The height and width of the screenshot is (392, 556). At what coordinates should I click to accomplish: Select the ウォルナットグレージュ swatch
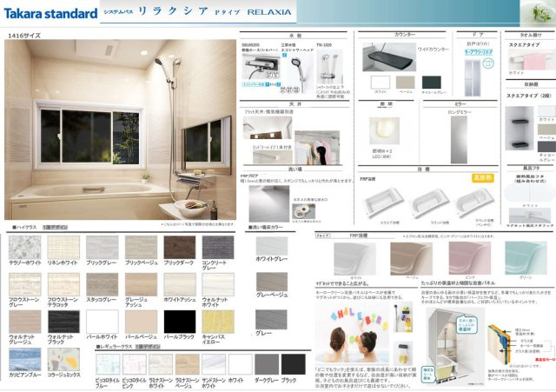pyautogui.click(x=25, y=322)
